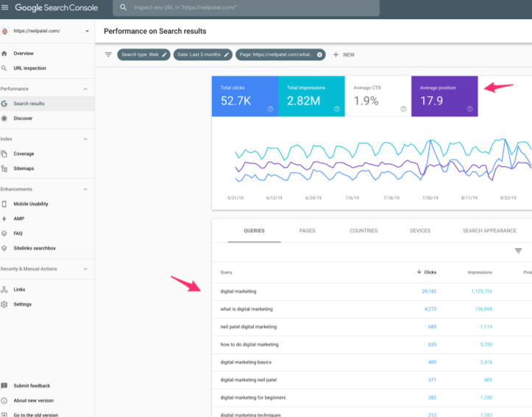The width and height of the screenshot is (532, 417).
Task: Edit the Search type: Web filter chip
Action: pos(143,54)
